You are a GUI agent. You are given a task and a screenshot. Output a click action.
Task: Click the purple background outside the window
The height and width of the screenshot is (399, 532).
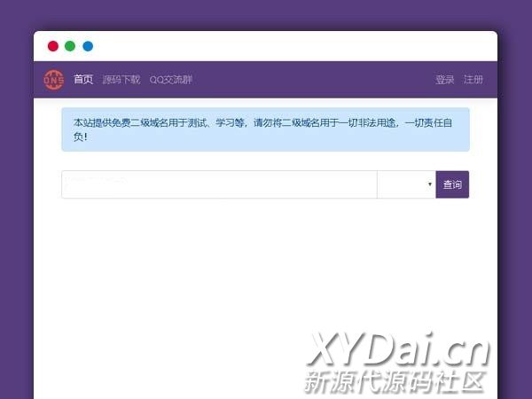pos(16,222)
